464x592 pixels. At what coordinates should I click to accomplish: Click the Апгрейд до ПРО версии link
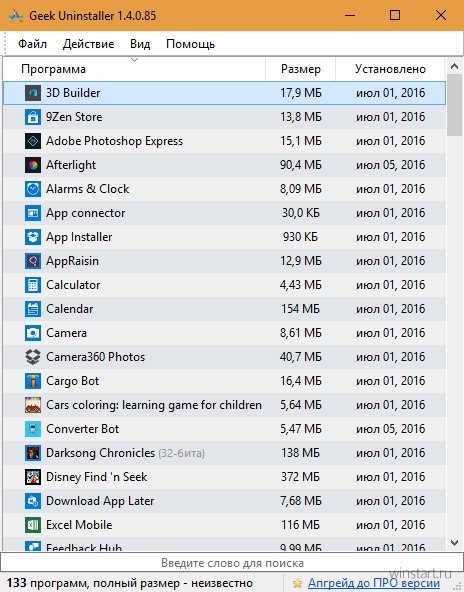point(374,583)
